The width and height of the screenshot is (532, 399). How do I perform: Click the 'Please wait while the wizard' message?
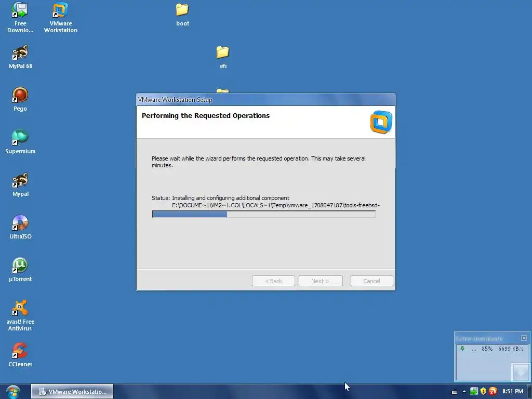point(259,162)
